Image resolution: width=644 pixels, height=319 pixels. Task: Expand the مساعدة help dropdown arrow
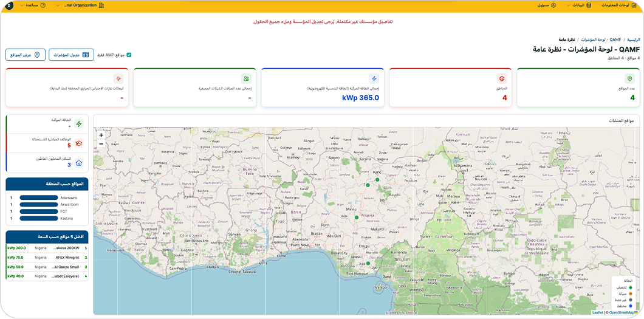[22, 5]
